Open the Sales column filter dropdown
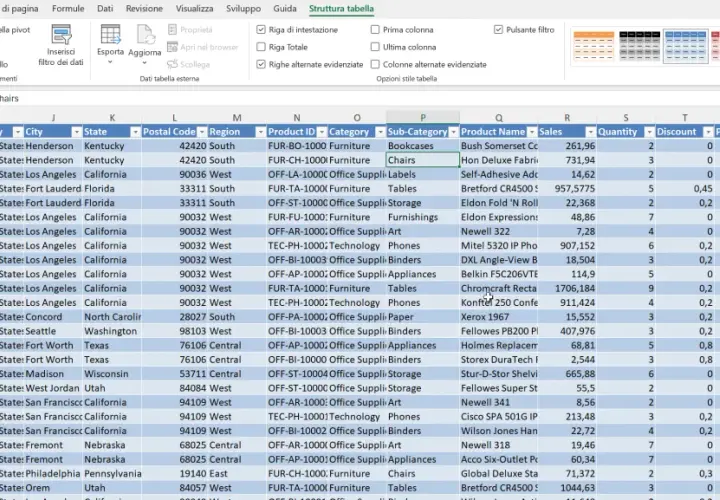The image size is (720, 500). pos(591,132)
